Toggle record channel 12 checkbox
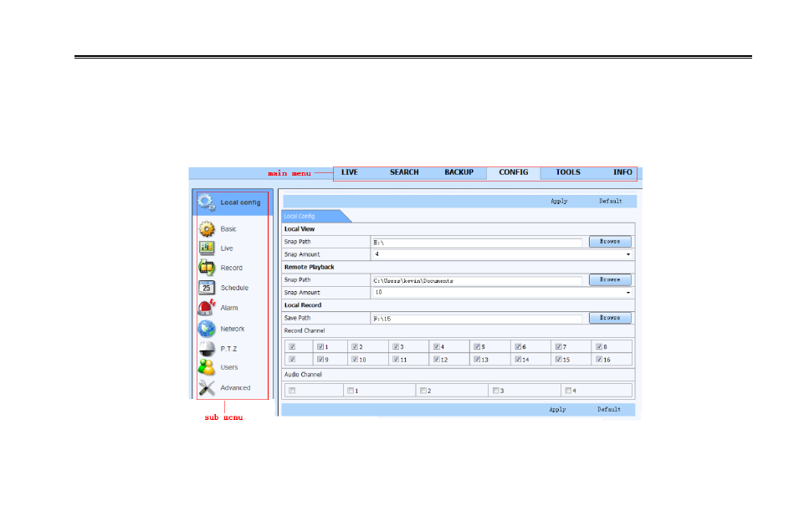Image resolution: width=799 pixels, height=532 pixels. (436, 359)
